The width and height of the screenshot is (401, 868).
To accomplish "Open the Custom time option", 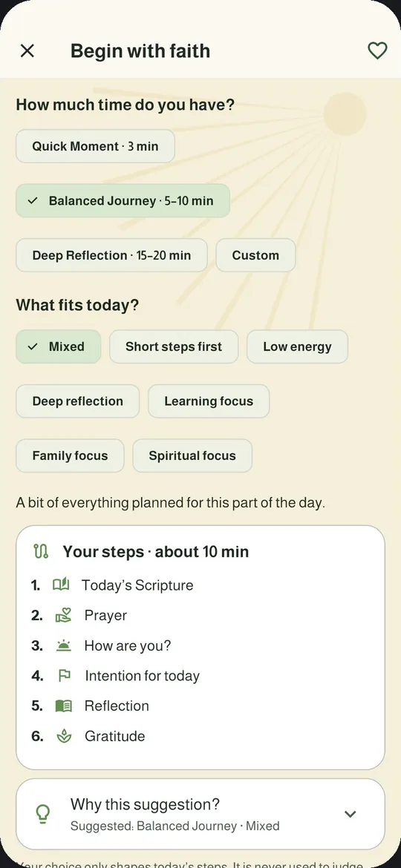I will coord(255,255).
